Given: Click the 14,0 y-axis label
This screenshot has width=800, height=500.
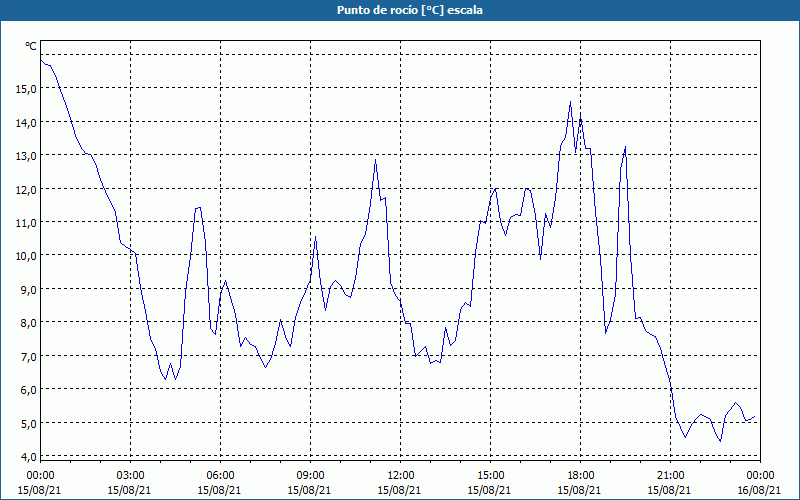Looking at the screenshot, I should [26, 122].
